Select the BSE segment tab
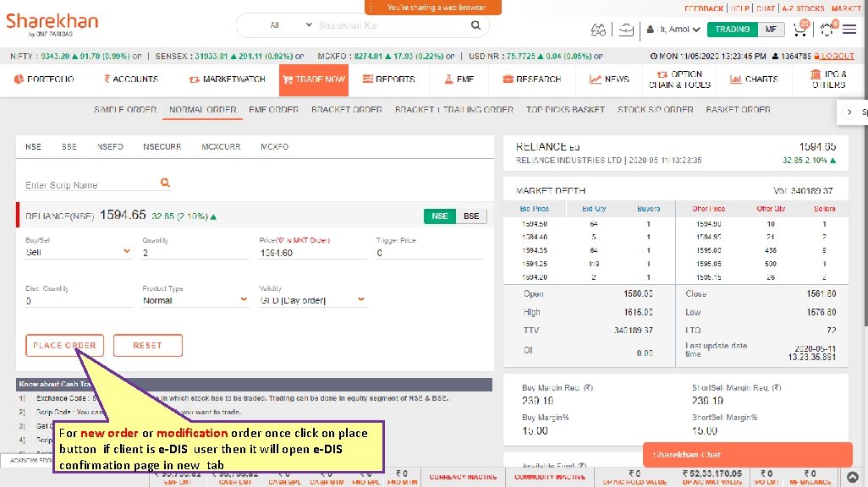Viewport: 868px width, 487px height. 69,146
